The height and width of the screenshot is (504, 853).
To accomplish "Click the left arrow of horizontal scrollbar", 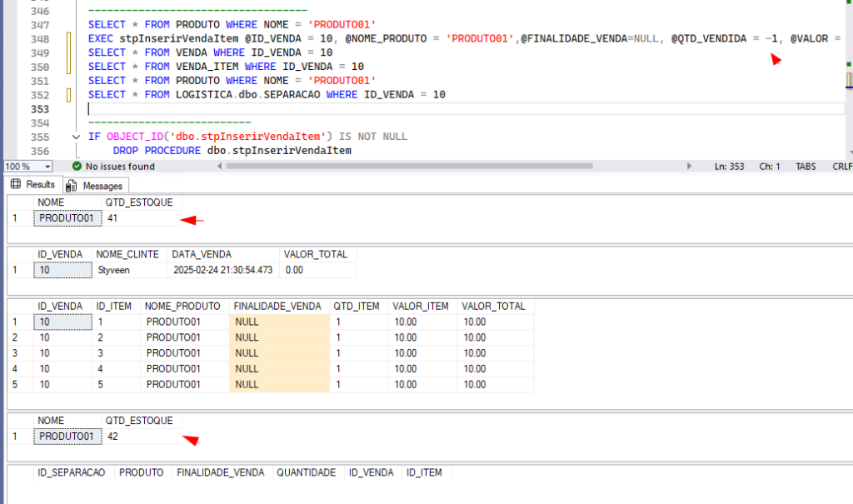I will [x=219, y=166].
